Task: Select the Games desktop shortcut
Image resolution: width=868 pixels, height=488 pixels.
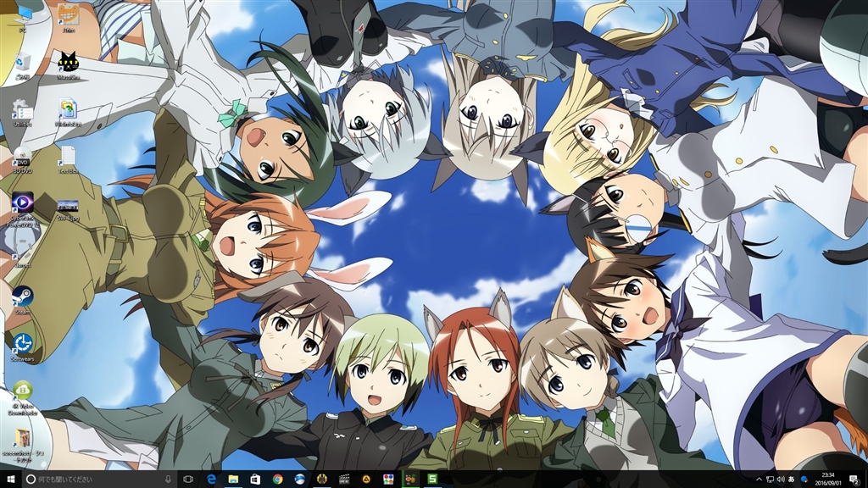Action: (x=22, y=253)
